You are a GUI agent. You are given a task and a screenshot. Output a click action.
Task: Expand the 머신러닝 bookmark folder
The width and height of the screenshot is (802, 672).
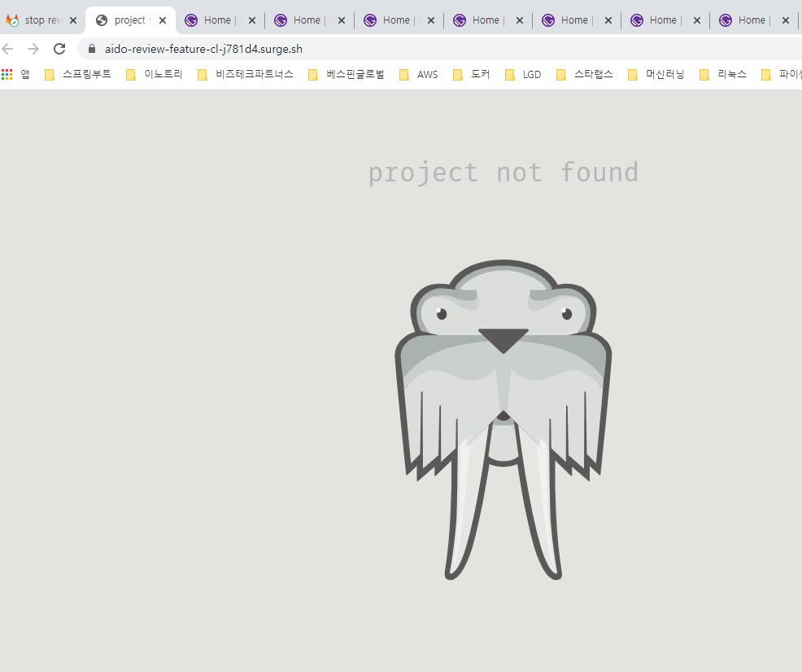click(x=656, y=75)
